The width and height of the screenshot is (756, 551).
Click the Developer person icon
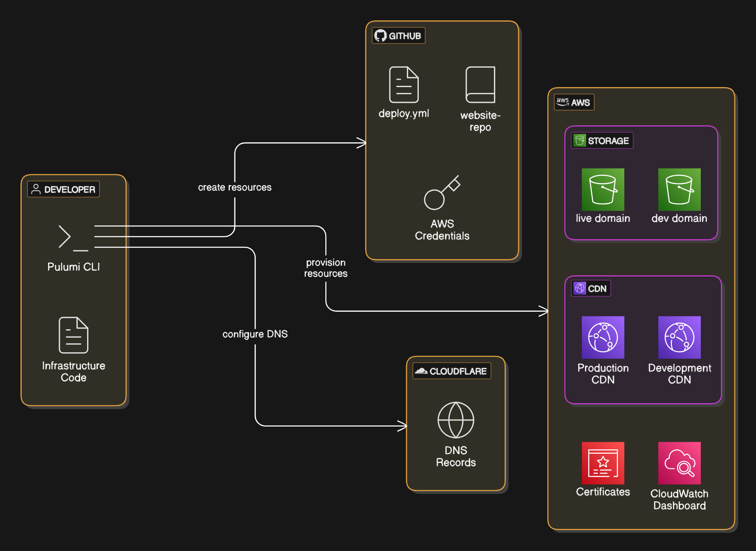36,189
